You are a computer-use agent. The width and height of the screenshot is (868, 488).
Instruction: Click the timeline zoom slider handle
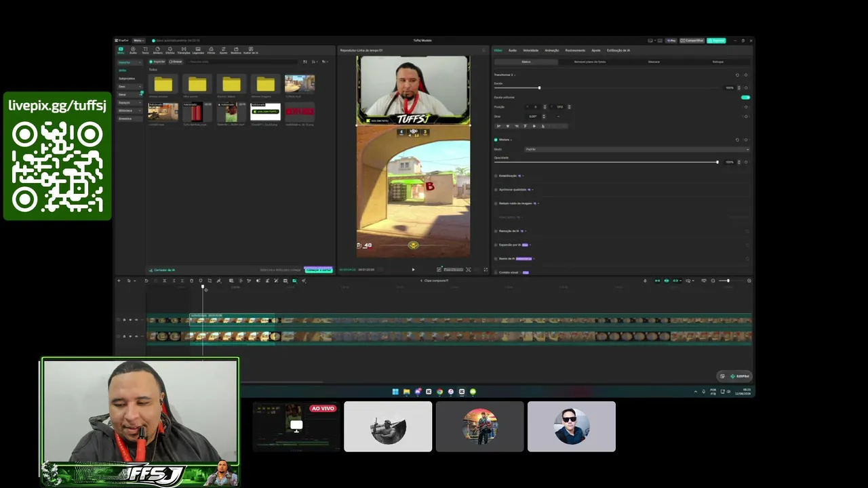point(728,281)
